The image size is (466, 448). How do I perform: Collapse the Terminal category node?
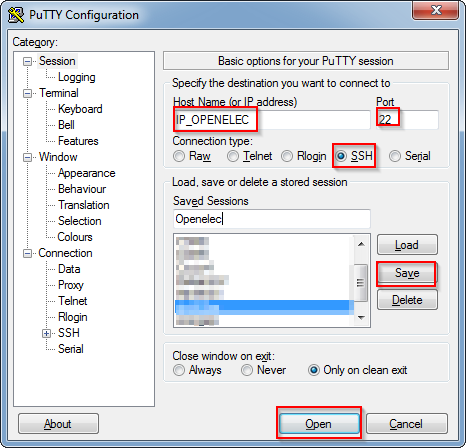point(27,93)
